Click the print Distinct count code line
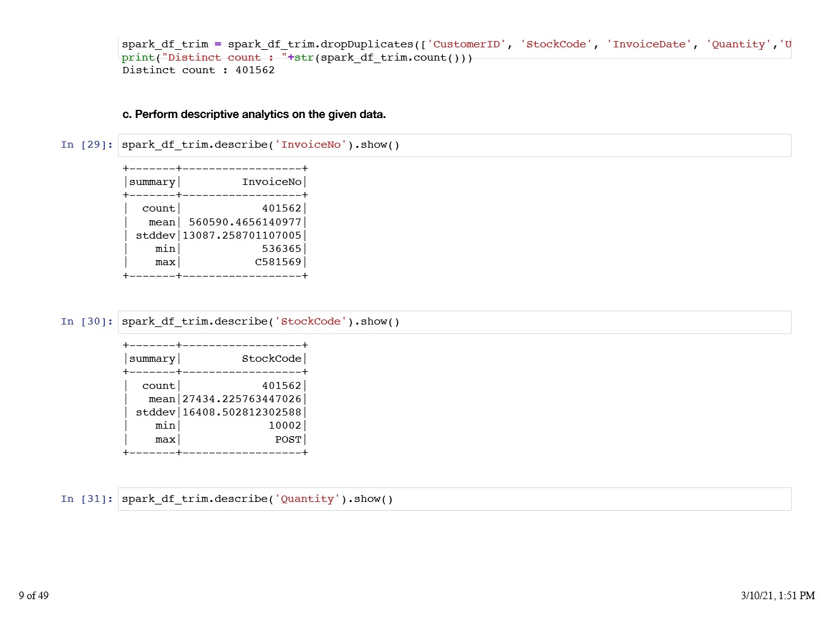Image resolution: width=834 pixels, height=644 pixels. (x=297, y=57)
